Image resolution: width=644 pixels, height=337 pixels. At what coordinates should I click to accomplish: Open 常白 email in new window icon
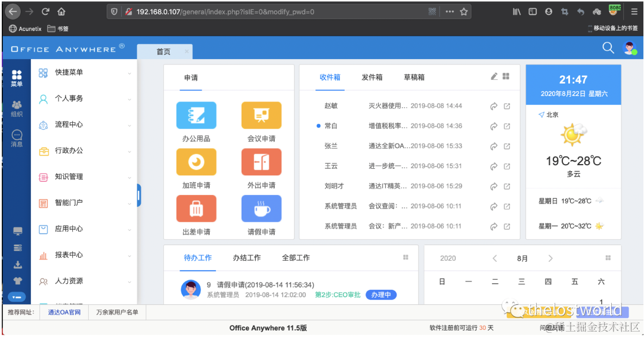pyautogui.click(x=507, y=126)
